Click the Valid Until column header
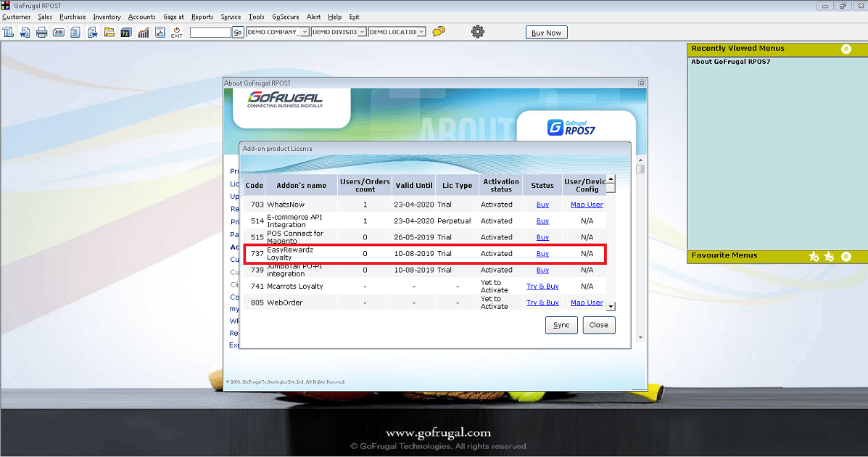The image size is (868, 457). pos(414,186)
